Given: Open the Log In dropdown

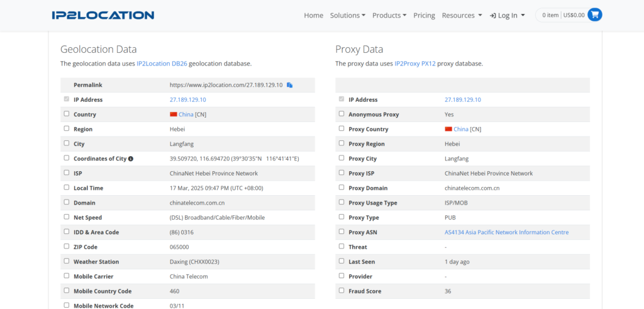Looking at the screenshot, I should click(x=507, y=15).
